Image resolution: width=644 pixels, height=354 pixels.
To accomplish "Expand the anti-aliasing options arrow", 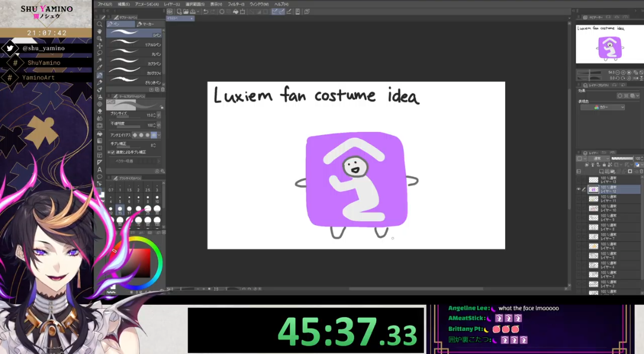I will pos(159,136).
